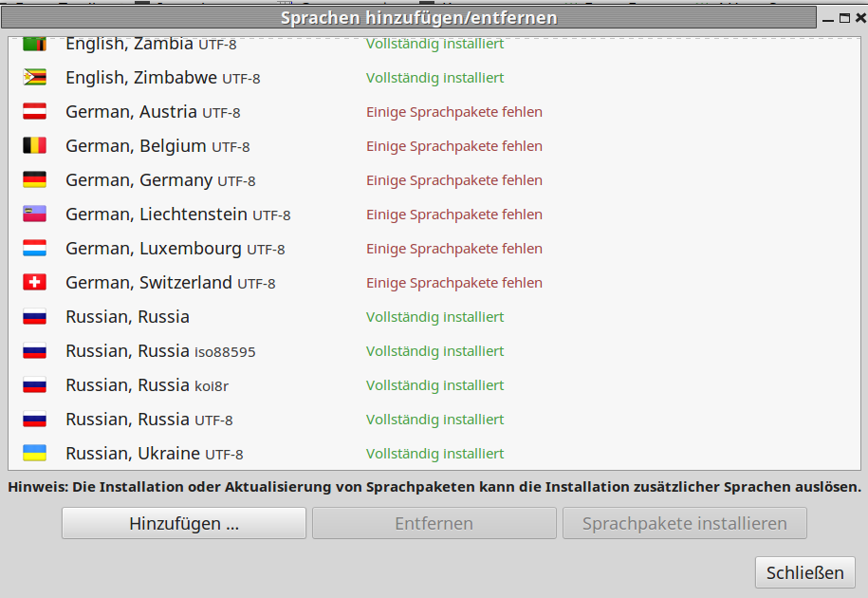Minimize the Sprachen hinzufügen/entfernen window
The width and height of the screenshot is (868, 598).
tap(828, 18)
